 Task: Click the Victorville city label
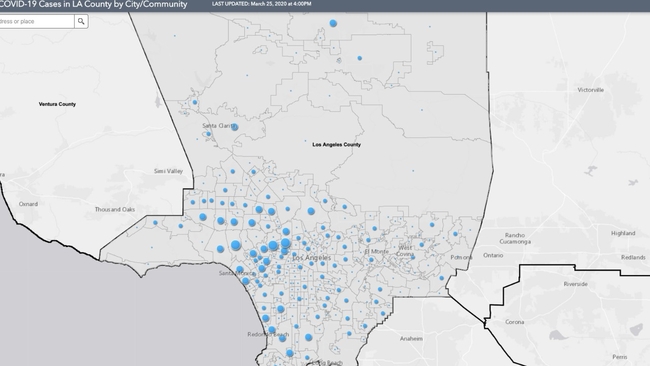click(x=591, y=90)
